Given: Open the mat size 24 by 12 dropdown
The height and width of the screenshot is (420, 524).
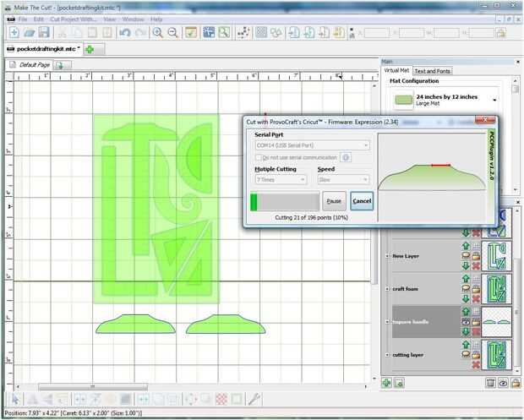Looking at the screenshot, I should tap(445, 100).
